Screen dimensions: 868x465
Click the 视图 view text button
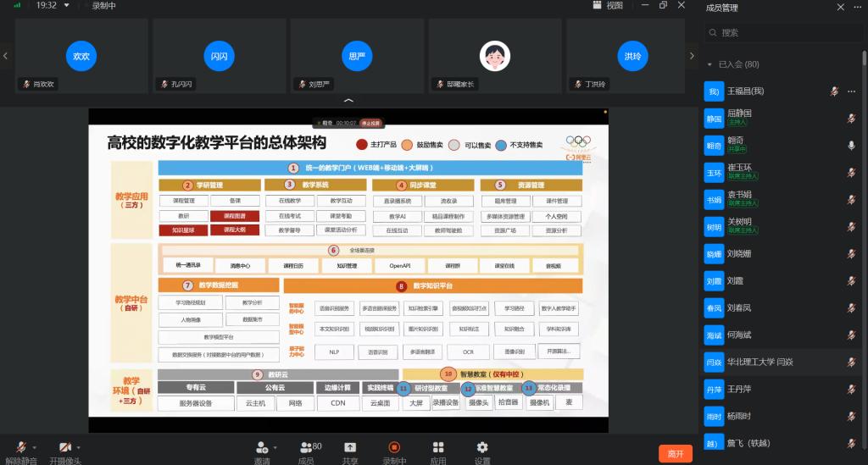pos(615,5)
